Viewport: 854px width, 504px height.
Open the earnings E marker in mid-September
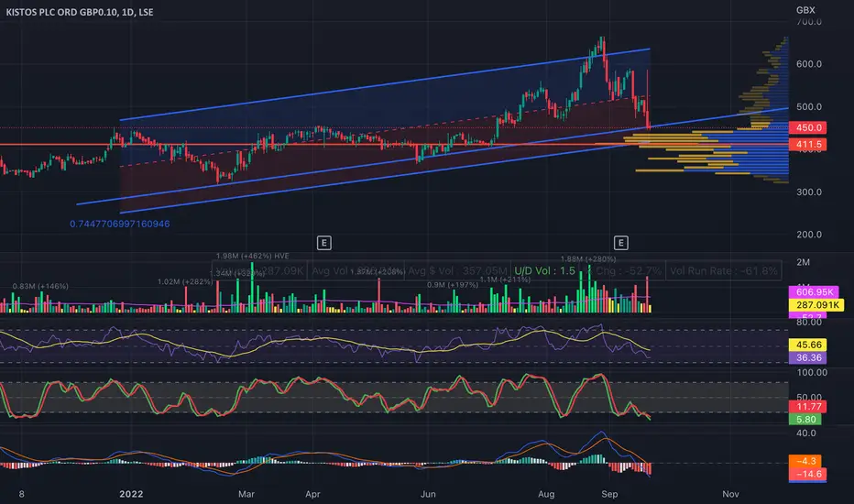pos(621,243)
